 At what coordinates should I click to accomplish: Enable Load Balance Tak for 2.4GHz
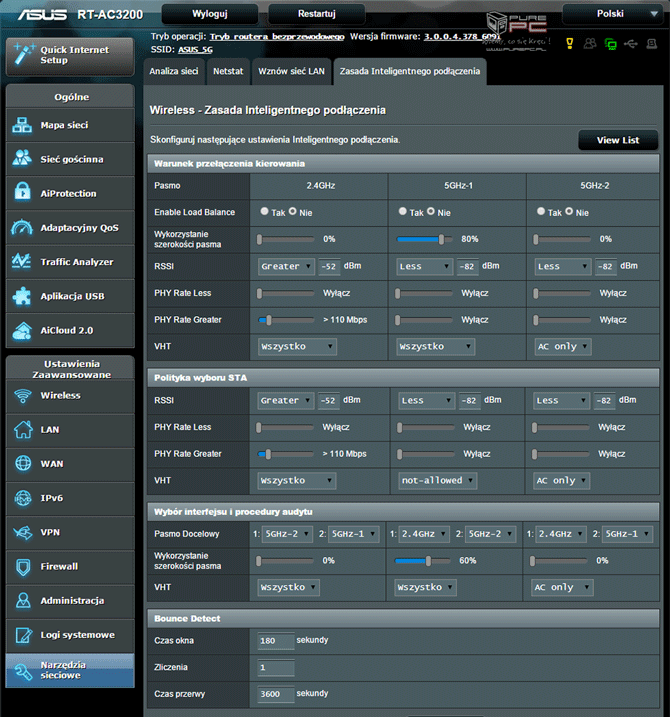pos(264,212)
